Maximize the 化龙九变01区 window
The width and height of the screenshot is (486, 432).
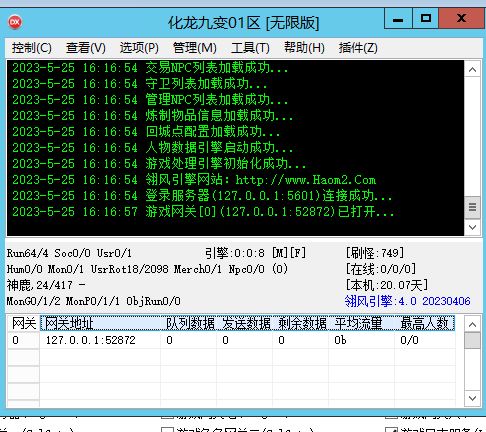(x=426, y=18)
